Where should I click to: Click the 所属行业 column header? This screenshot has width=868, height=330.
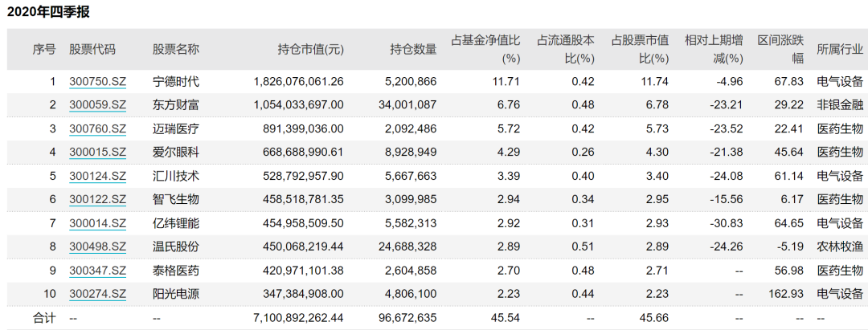(x=840, y=49)
